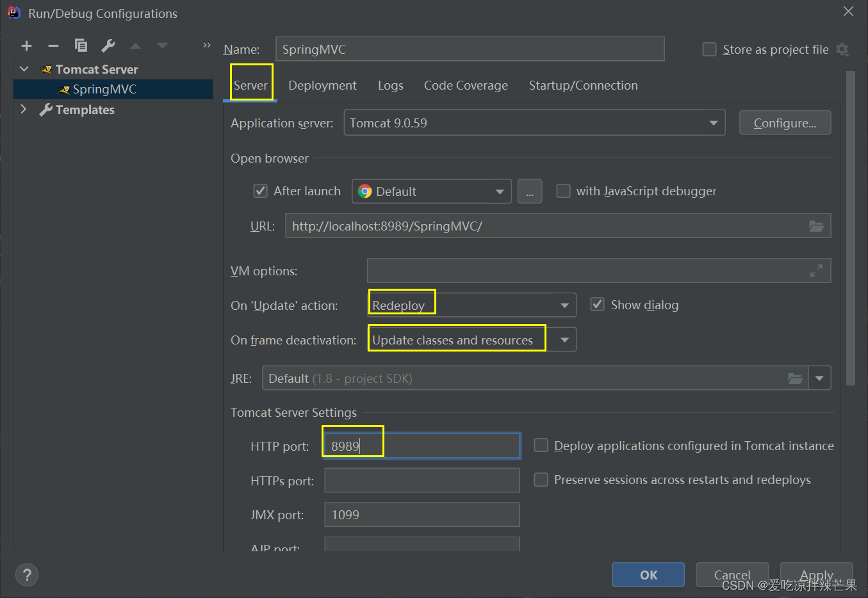868x598 pixels.
Task: Switch to the Logs tab
Action: pos(391,86)
